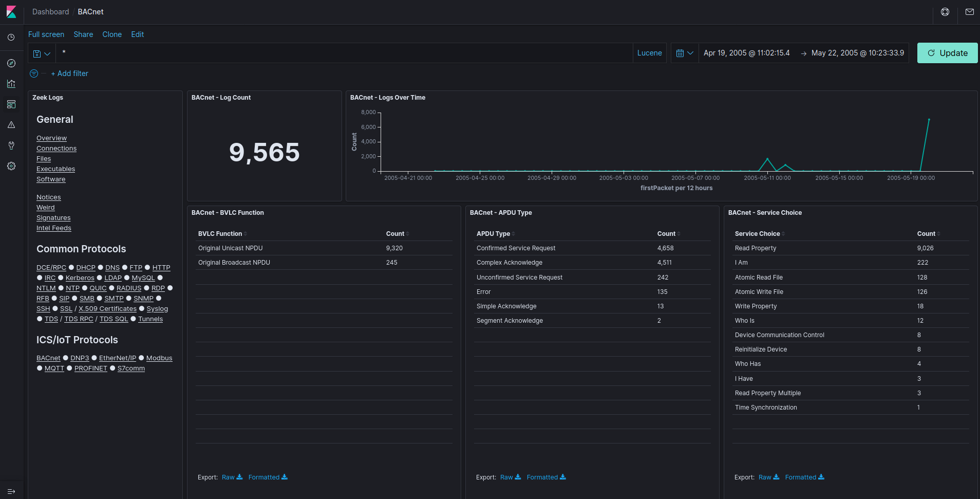Select the Visualize bar chart icon
Viewport: 980px width, 499px height.
pyautogui.click(x=11, y=83)
